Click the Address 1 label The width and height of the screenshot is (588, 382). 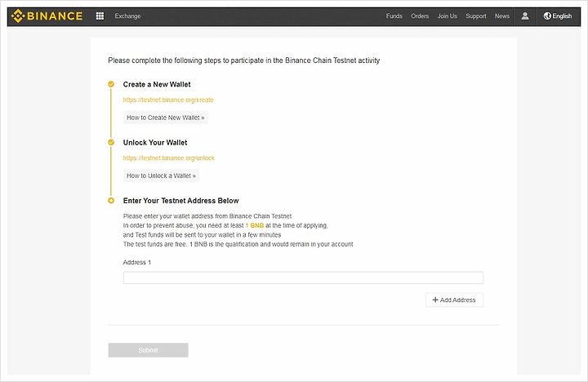click(x=137, y=262)
